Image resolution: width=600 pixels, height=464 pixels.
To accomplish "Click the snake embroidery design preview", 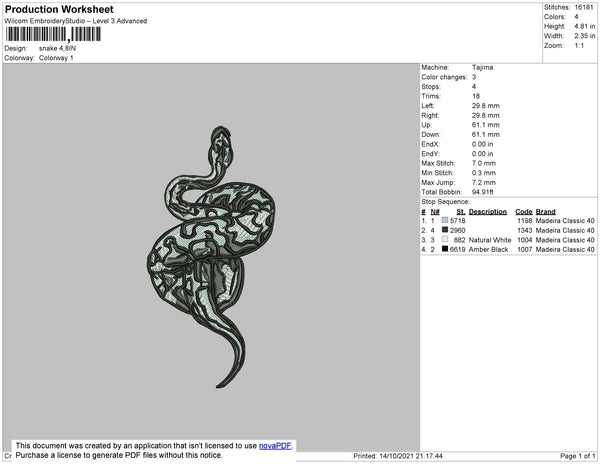I will point(211,257).
